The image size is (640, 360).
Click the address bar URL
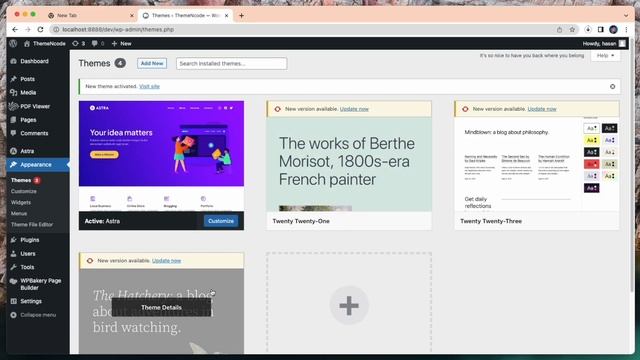[118, 29]
